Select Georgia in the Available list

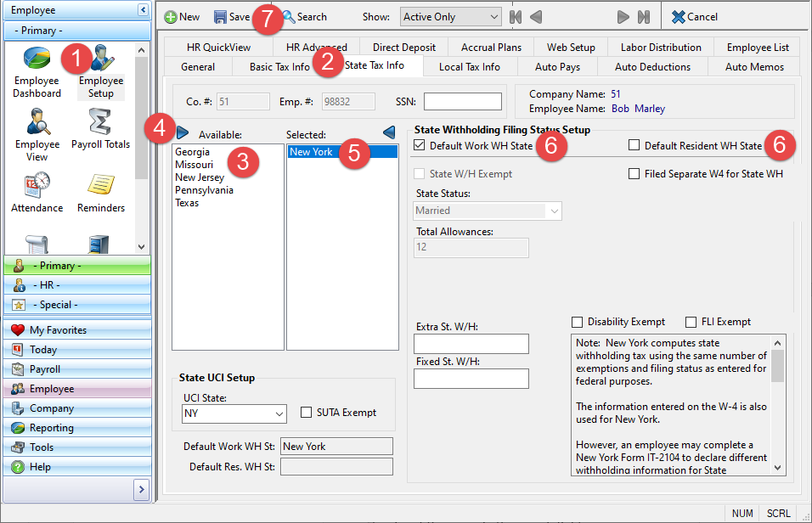[x=192, y=152]
